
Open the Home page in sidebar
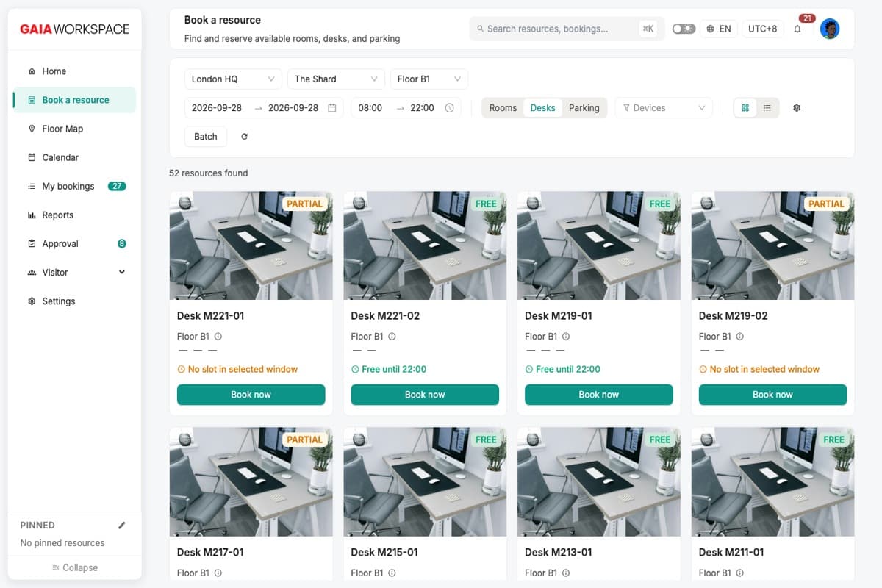click(x=74, y=71)
